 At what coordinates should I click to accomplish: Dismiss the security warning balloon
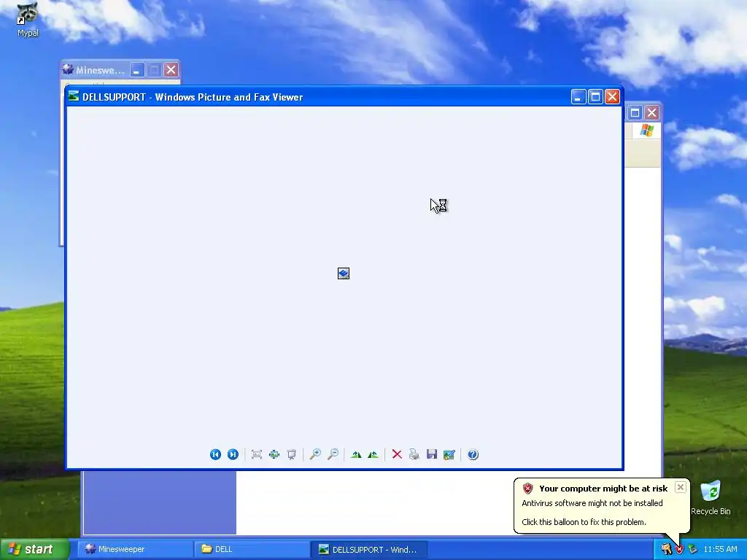(681, 487)
